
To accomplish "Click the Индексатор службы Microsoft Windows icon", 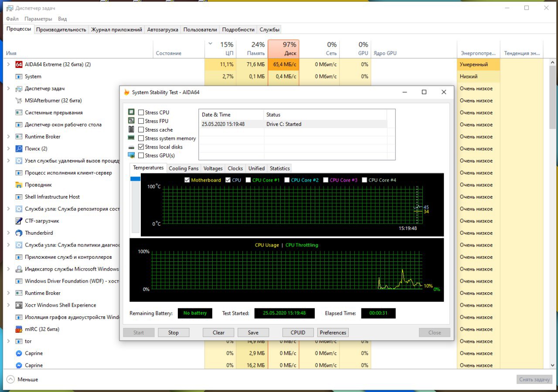I will (19, 269).
